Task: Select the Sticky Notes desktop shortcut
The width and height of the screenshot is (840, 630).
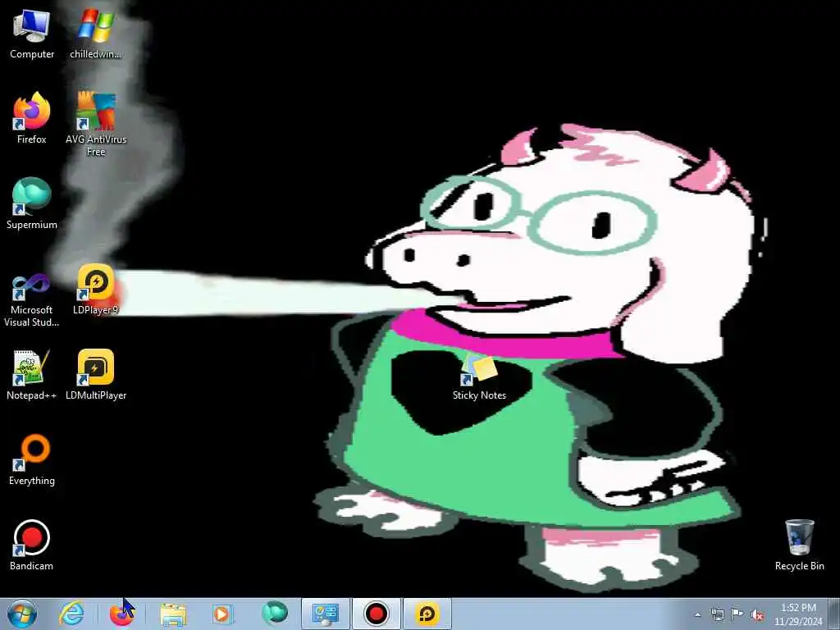Action: pyautogui.click(x=479, y=377)
